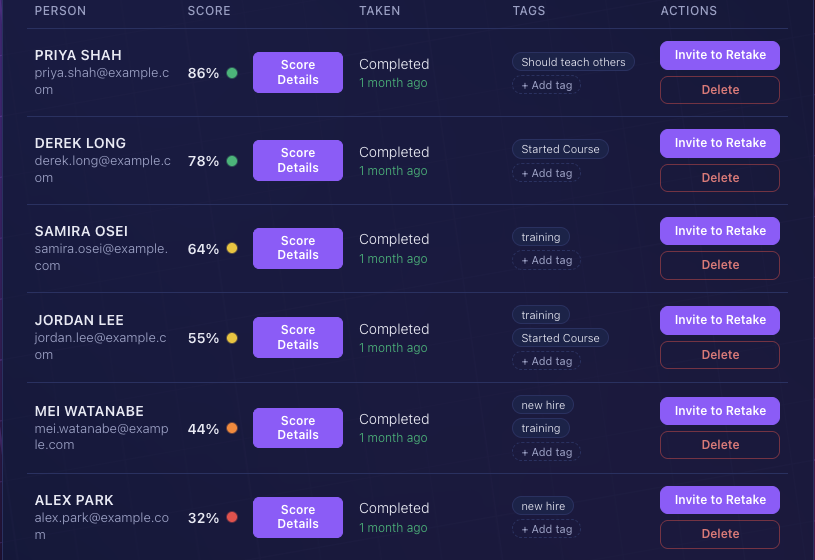Select Alex Park's 'new hire' tag
The width and height of the screenshot is (815, 560).
pyautogui.click(x=543, y=506)
